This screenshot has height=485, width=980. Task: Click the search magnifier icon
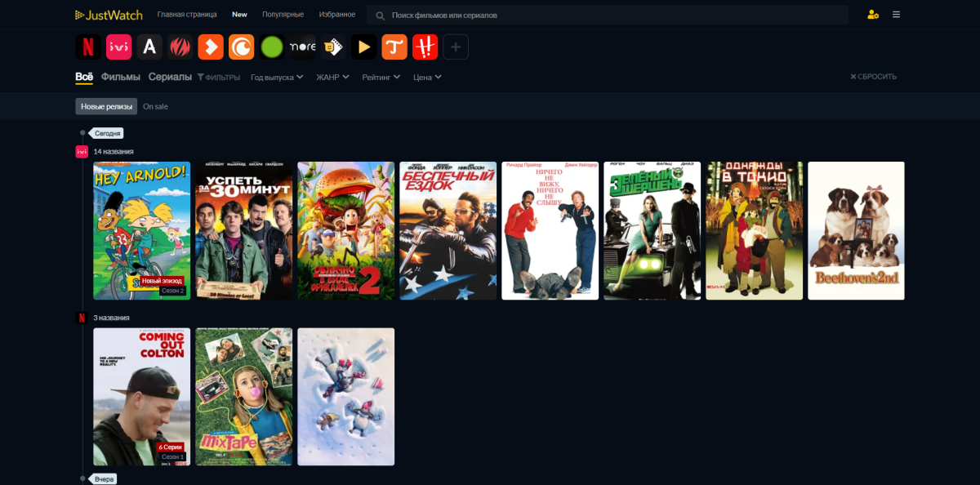click(381, 15)
